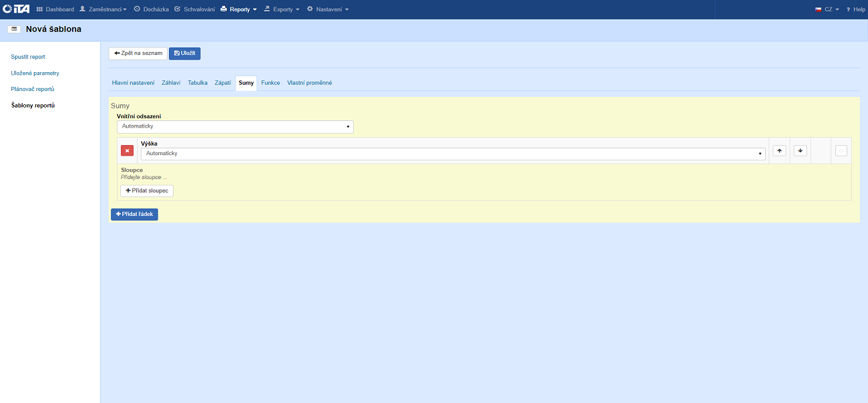The width and height of the screenshot is (868, 403).
Task: Open Docházka with the clock icon
Action: point(152,9)
